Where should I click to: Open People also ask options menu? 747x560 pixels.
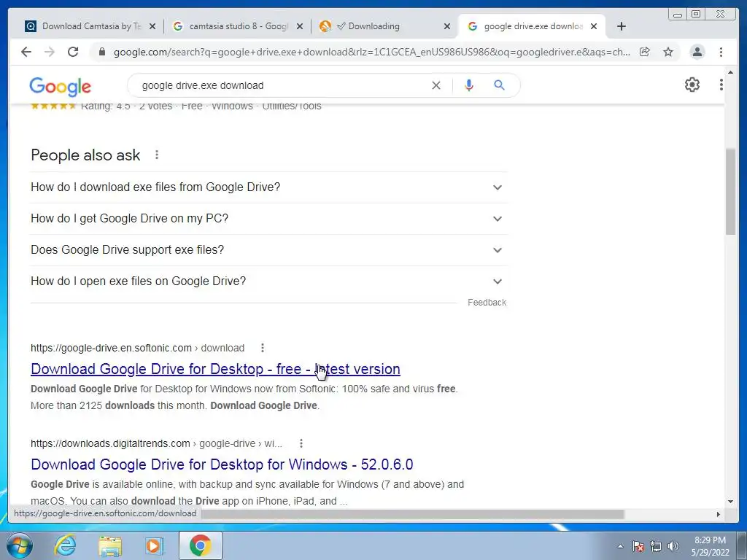[x=157, y=155]
